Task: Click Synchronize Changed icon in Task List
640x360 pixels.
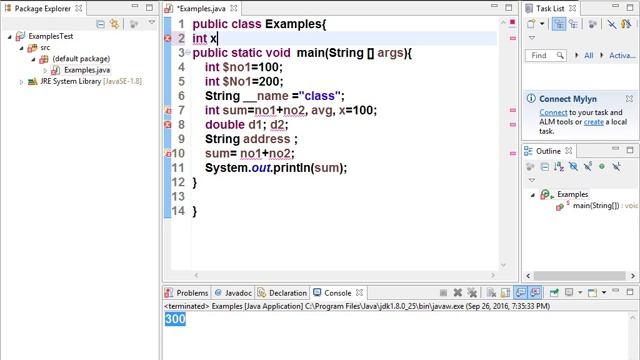Action: point(626,24)
